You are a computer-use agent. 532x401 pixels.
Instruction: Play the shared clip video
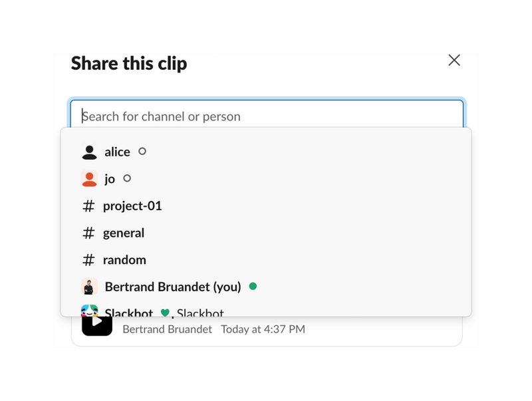[x=97, y=324]
